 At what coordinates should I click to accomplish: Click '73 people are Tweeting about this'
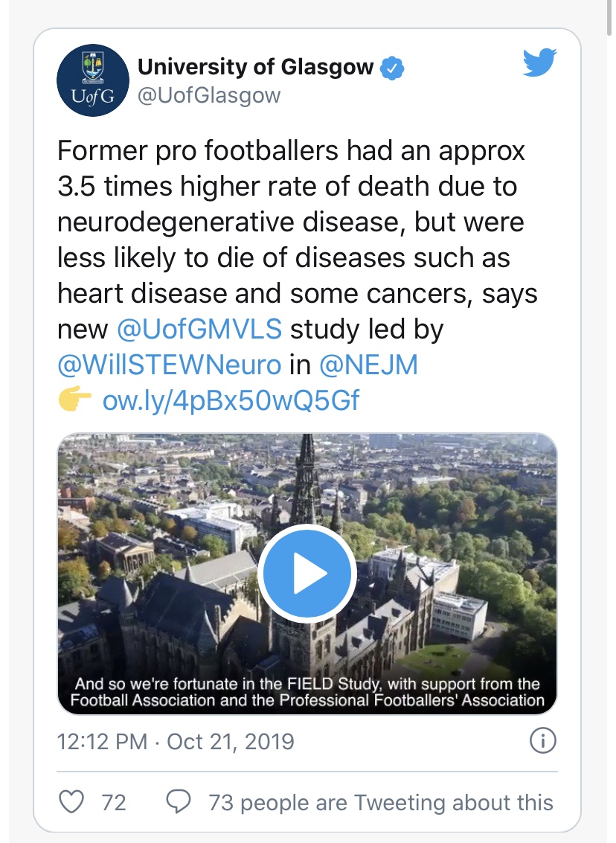click(x=381, y=803)
